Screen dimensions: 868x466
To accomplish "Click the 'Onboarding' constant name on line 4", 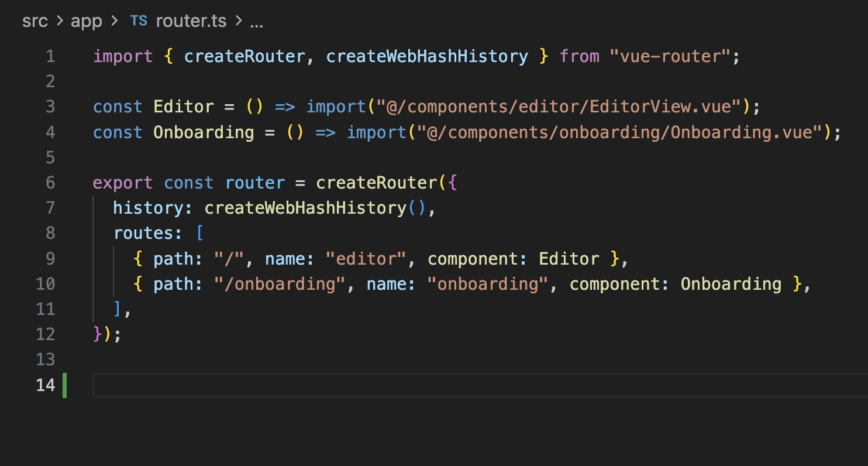I will tap(204, 132).
